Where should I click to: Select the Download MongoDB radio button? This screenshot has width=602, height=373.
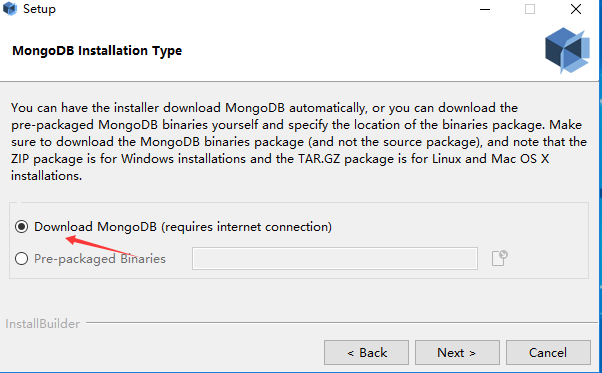pos(22,226)
